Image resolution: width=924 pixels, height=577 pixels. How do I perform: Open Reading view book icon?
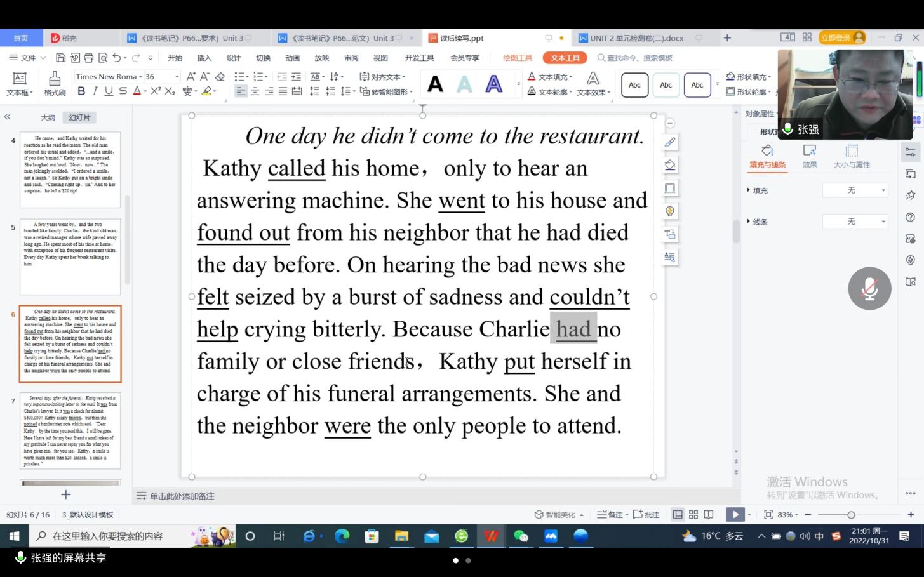coord(709,514)
